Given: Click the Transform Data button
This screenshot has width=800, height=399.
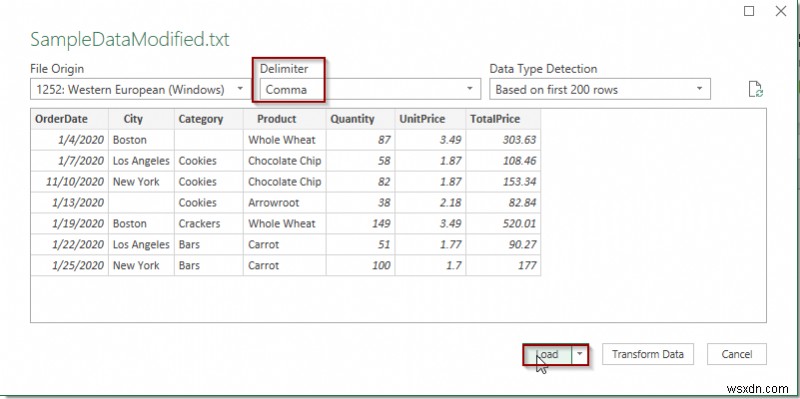Looking at the screenshot, I should pyautogui.click(x=647, y=354).
